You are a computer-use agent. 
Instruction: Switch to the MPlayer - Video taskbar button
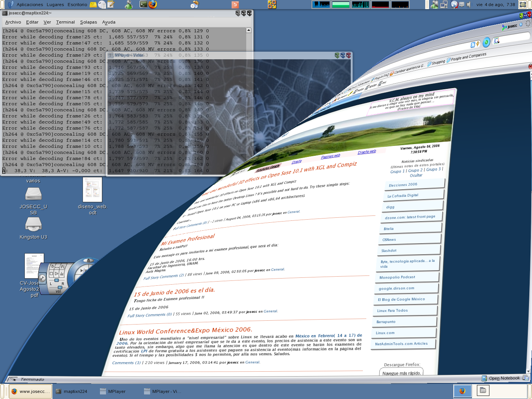[163, 391]
